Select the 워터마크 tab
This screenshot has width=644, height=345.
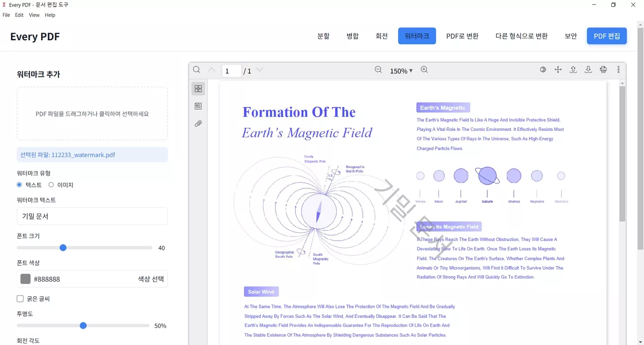(x=417, y=36)
